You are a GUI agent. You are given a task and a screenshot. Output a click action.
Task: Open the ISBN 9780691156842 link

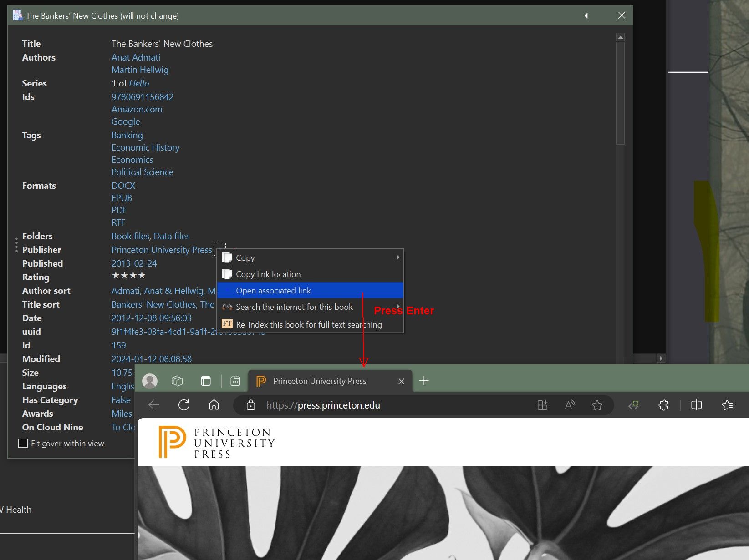coord(143,97)
